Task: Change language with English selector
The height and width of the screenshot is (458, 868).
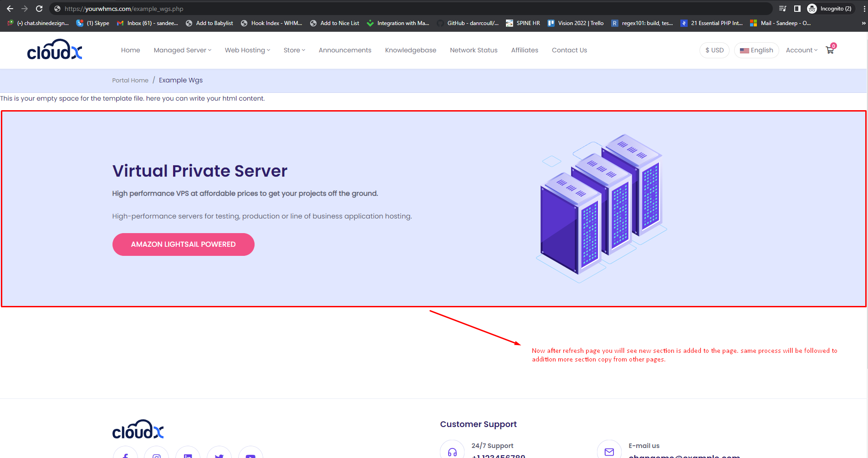Action: 756,50
